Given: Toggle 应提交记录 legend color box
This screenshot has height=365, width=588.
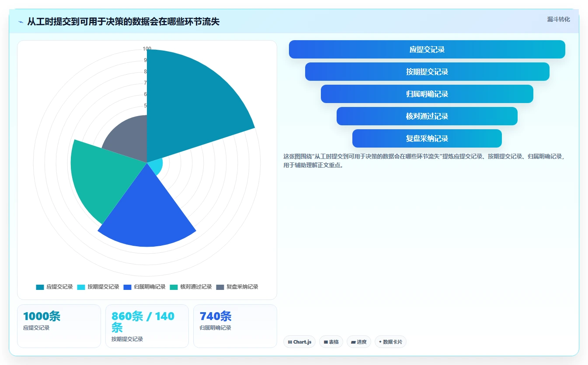Looking at the screenshot, I should click(40, 287).
